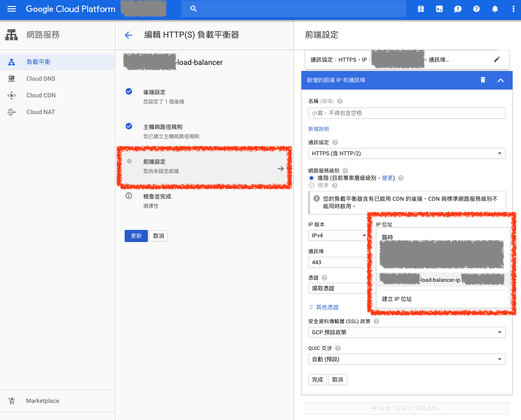
Task: Select the 進階 network service tier radio
Action: click(x=311, y=178)
